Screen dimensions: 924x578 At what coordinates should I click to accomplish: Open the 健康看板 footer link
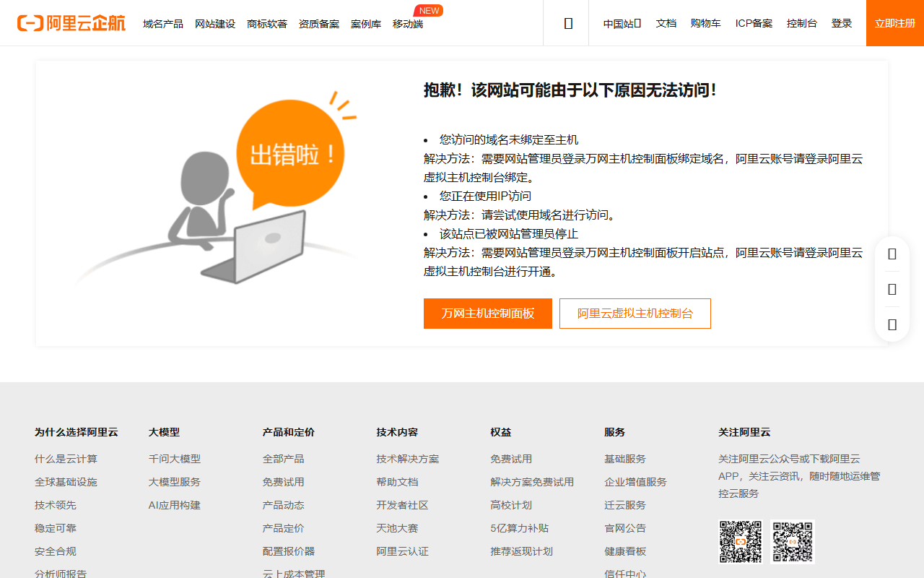point(626,551)
